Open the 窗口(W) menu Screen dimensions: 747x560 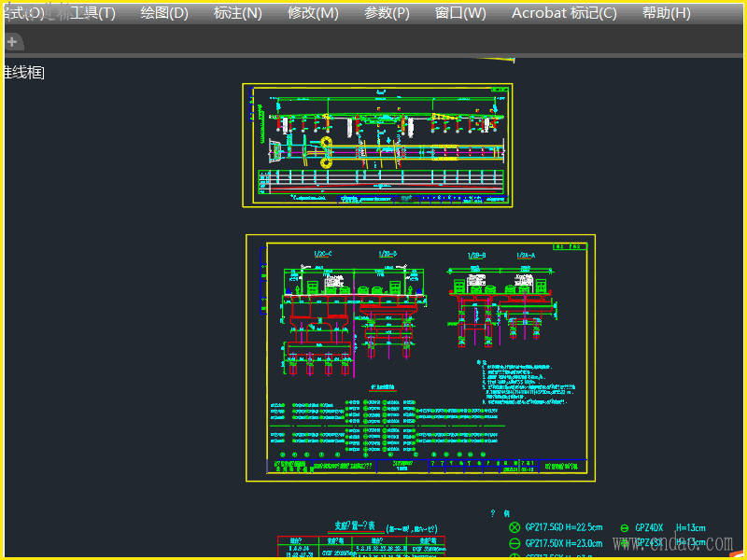[x=460, y=13]
